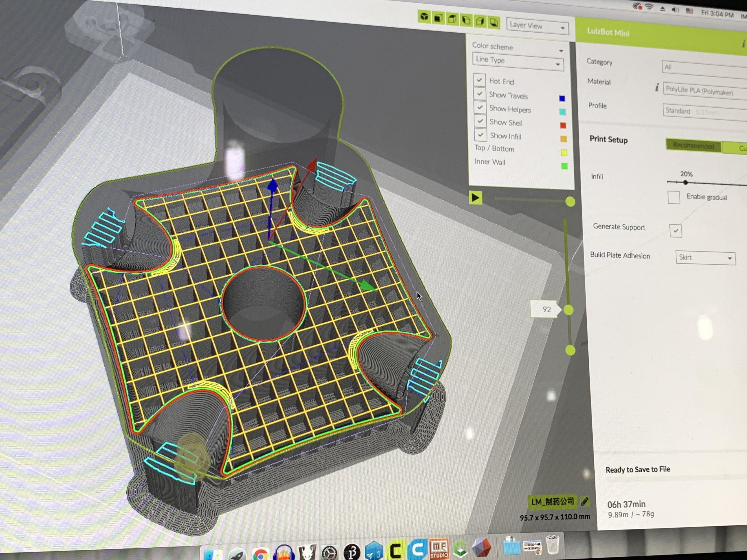Switch to the Recommended print setup tab
The height and width of the screenshot is (560, 747).
[x=693, y=146]
